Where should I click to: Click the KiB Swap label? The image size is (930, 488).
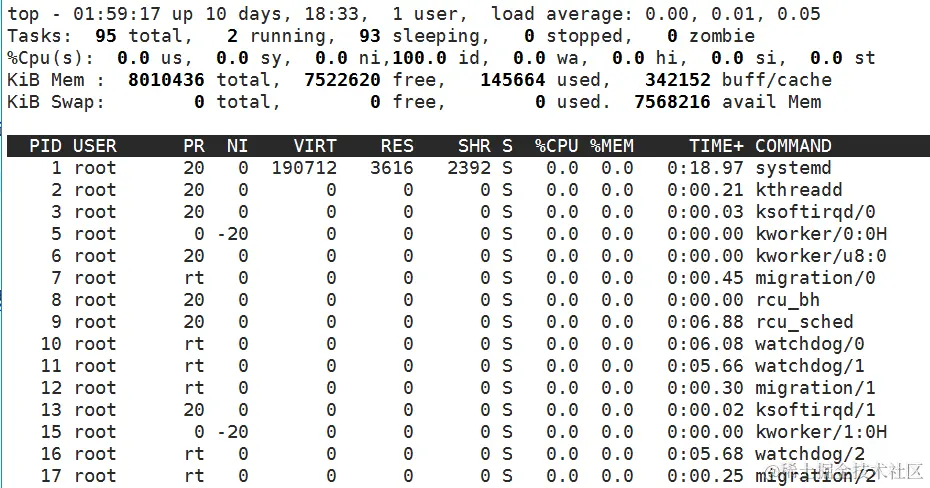[56, 102]
